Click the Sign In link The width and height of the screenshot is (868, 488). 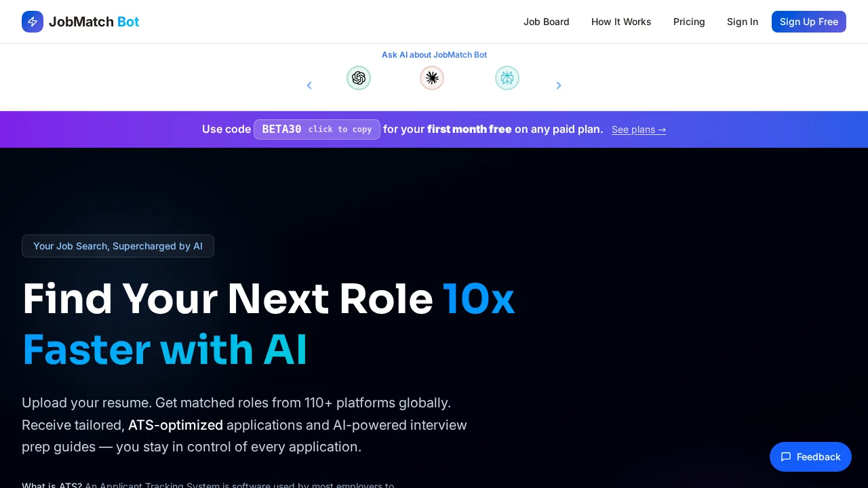pyautogui.click(x=743, y=22)
